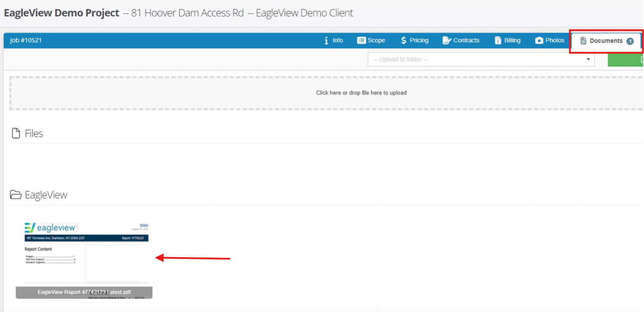Open the 'Upload to folder' dropdown
Screen dimensions: 644x312
[481, 59]
